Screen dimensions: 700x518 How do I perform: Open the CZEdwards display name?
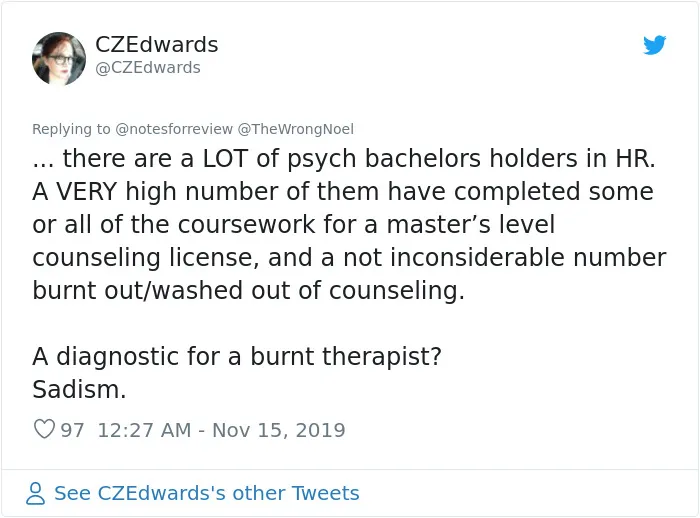pos(157,44)
